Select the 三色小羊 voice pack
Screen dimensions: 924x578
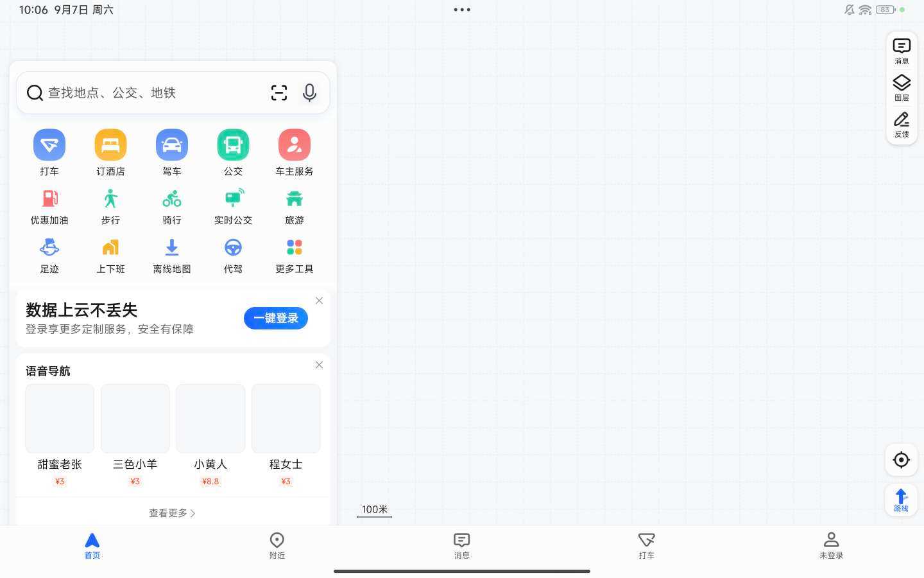(135, 435)
